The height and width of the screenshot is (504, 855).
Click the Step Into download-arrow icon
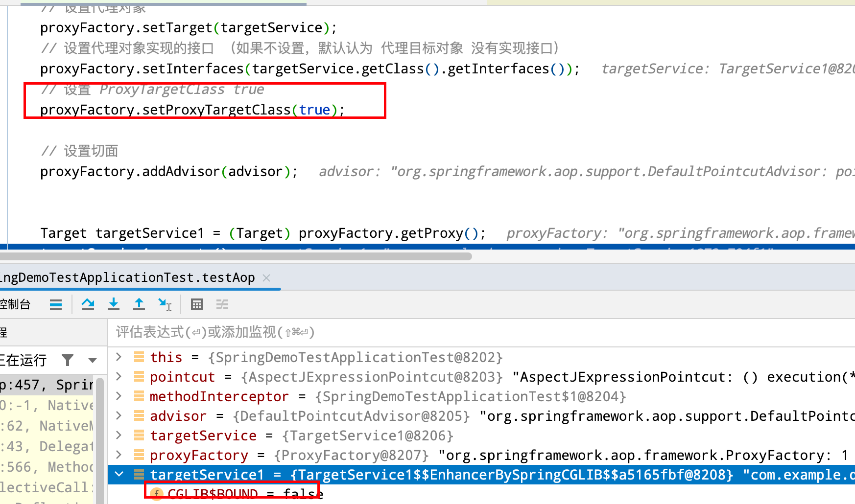tap(114, 304)
